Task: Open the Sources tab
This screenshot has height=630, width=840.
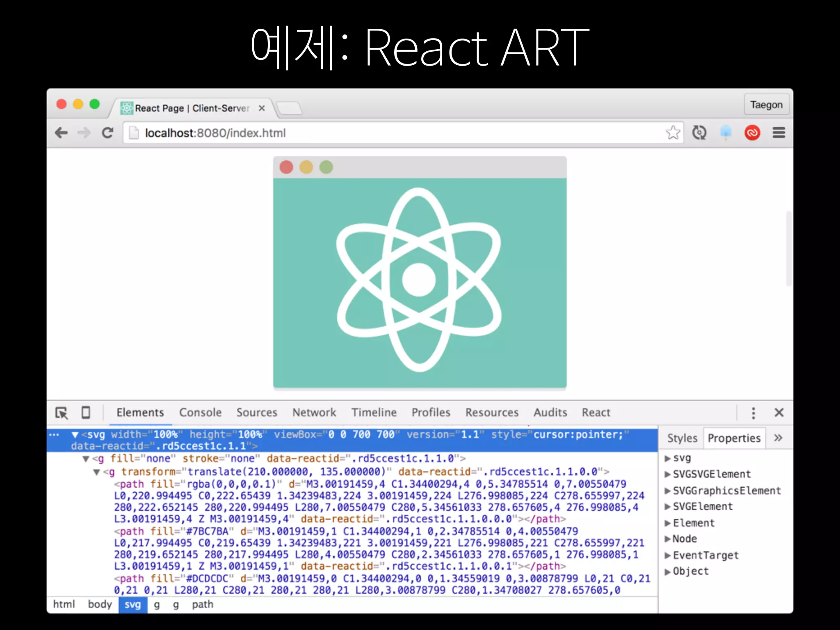Action: point(257,413)
